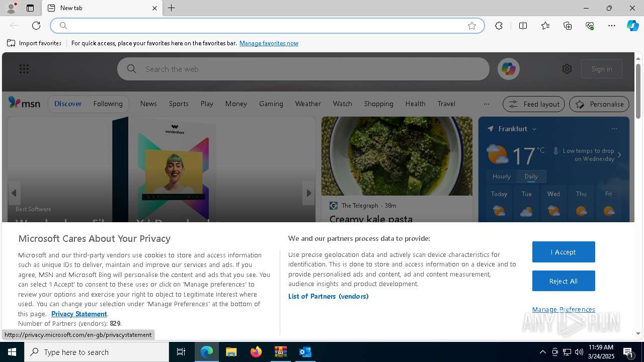This screenshot has width=644, height=362.
Task: Open the Extensions puzzle icon
Action: [499, 26]
